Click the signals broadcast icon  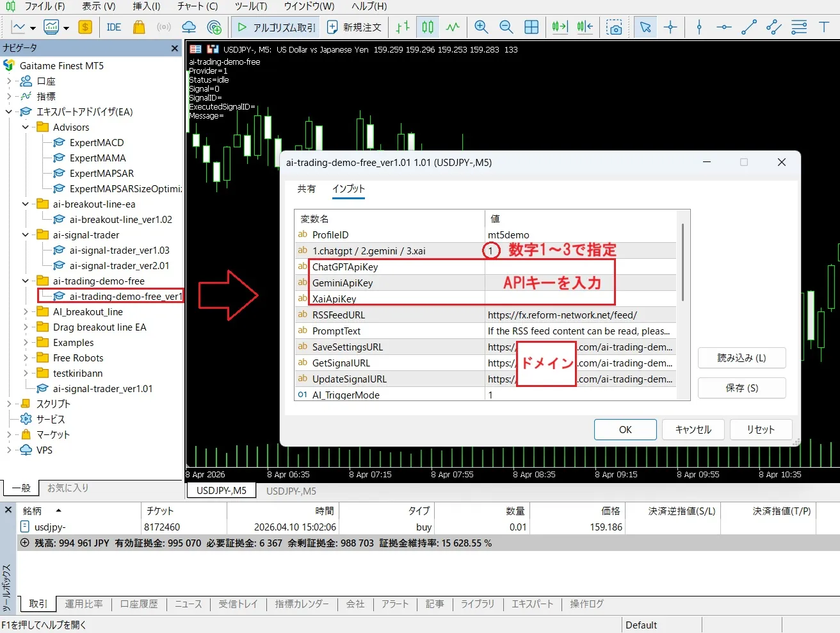pos(164,27)
